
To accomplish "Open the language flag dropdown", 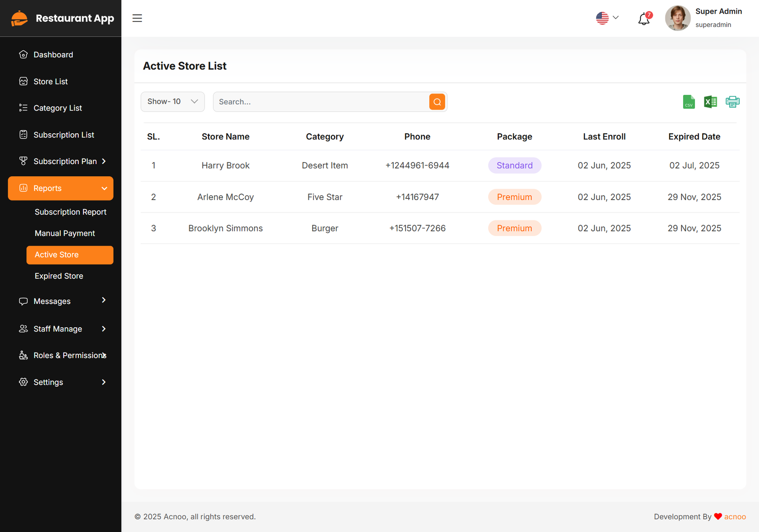I will [607, 18].
